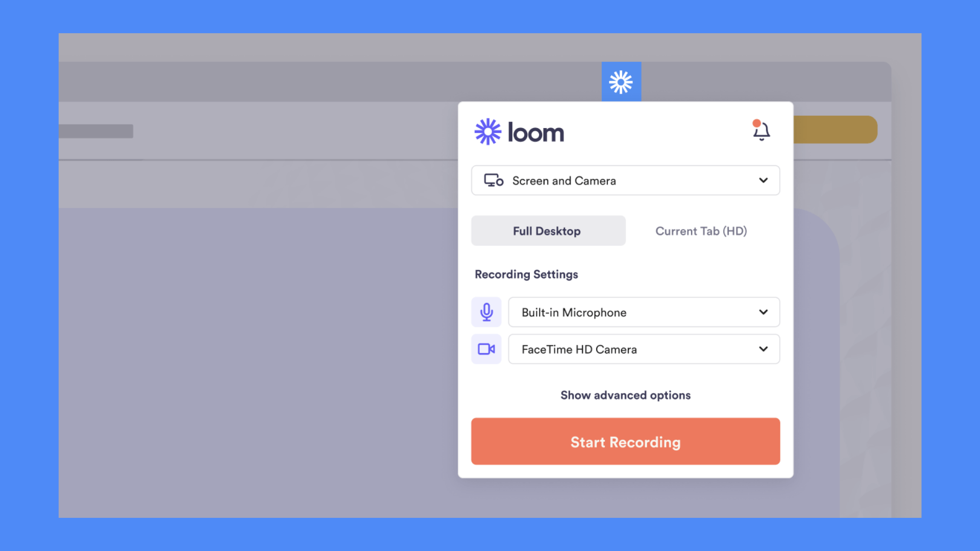Select the Full Desktop tab
The height and width of the screenshot is (551, 980).
tap(548, 231)
